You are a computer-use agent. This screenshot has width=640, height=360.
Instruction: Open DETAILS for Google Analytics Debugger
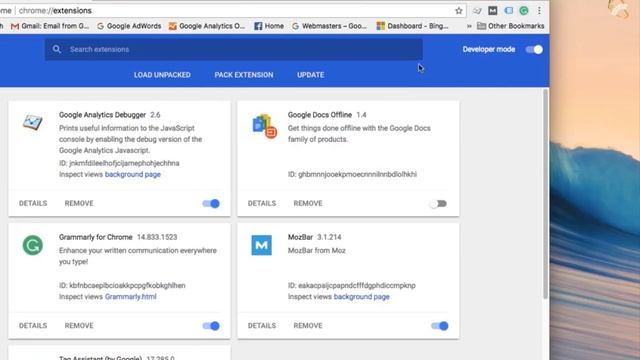[33, 203]
